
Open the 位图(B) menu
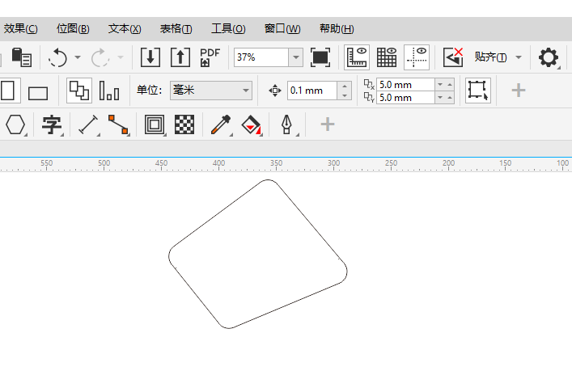coord(73,28)
